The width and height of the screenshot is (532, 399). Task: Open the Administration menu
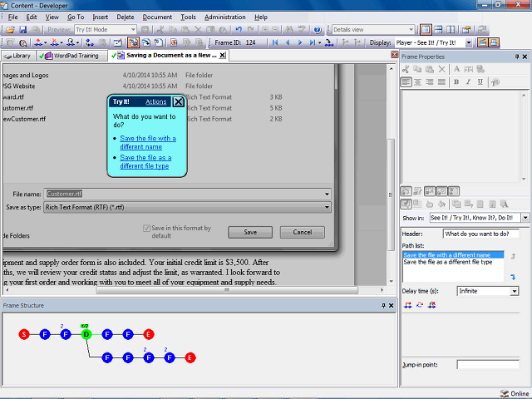pos(225,17)
